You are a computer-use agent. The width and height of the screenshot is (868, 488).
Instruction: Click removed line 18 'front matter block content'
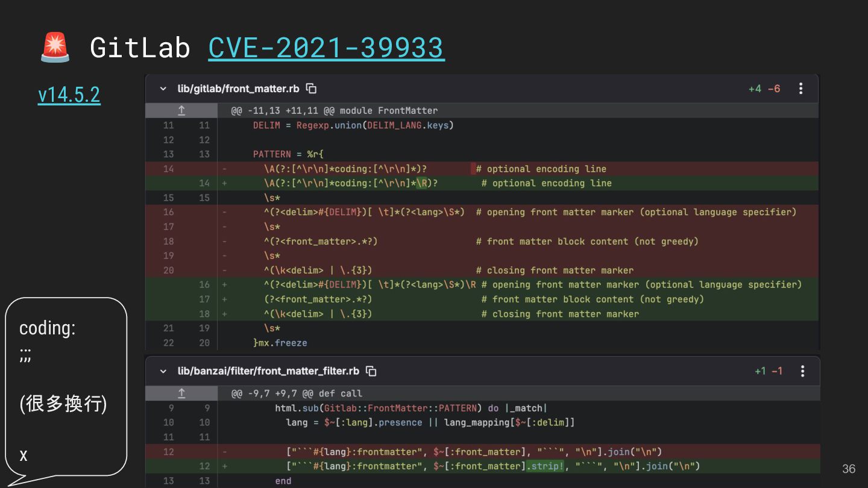pyautogui.click(x=482, y=241)
